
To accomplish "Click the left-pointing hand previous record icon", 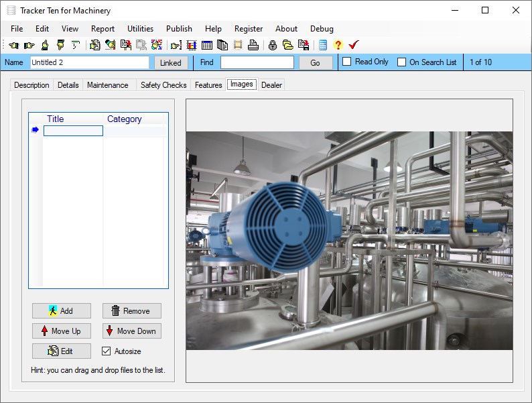I will [x=13, y=46].
